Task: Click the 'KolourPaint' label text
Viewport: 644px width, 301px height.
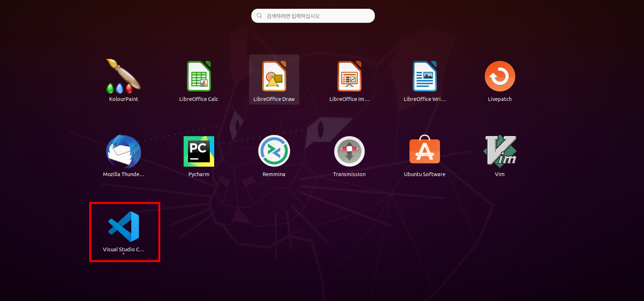Action: click(124, 99)
